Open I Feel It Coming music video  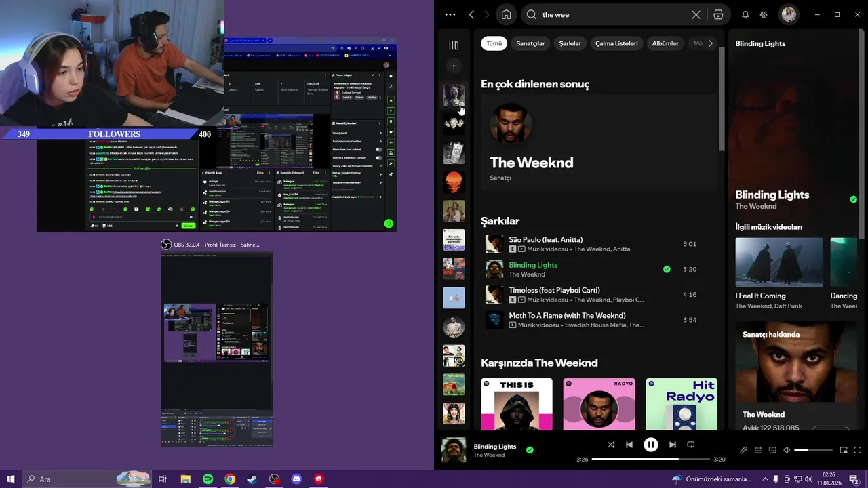point(779,262)
